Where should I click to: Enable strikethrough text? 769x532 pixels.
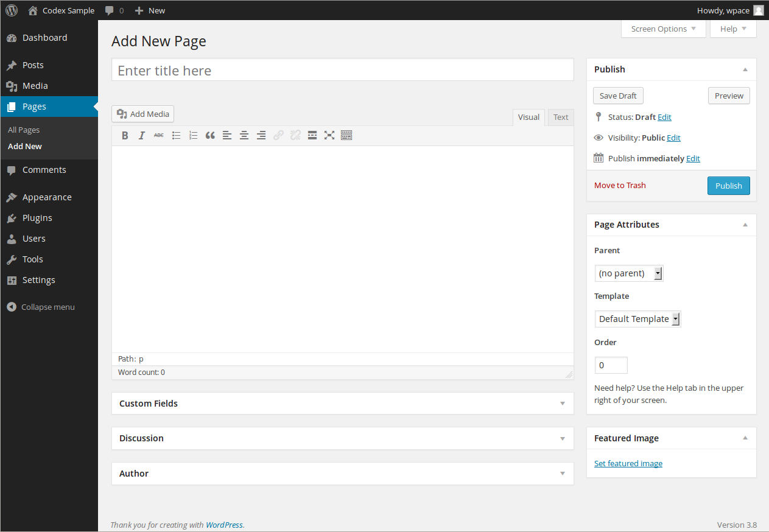[159, 135]
